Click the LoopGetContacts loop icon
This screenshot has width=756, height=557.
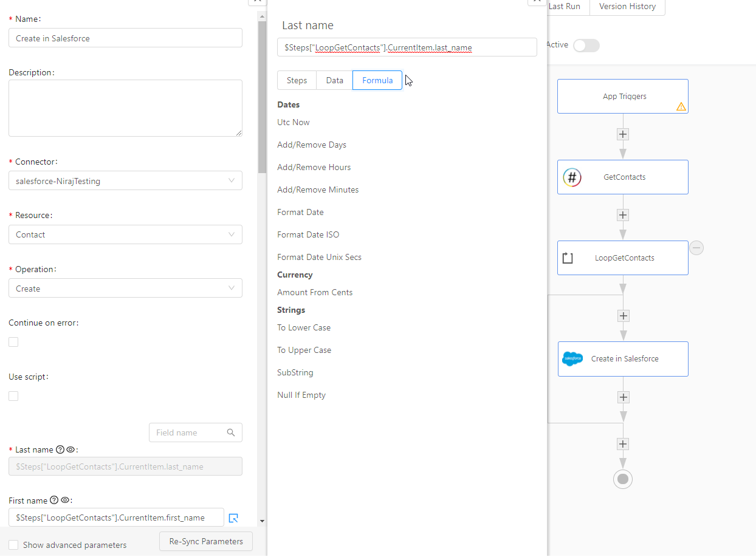tap(568, 258)
